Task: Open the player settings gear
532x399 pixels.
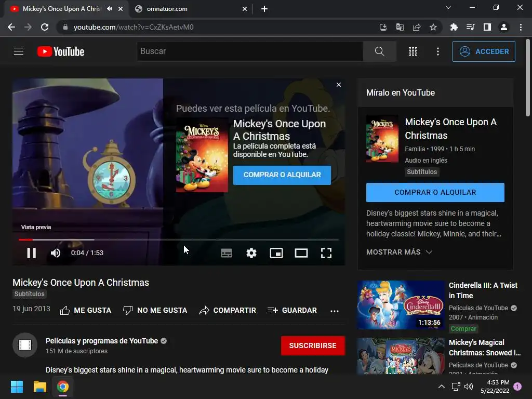Action: 251,253
